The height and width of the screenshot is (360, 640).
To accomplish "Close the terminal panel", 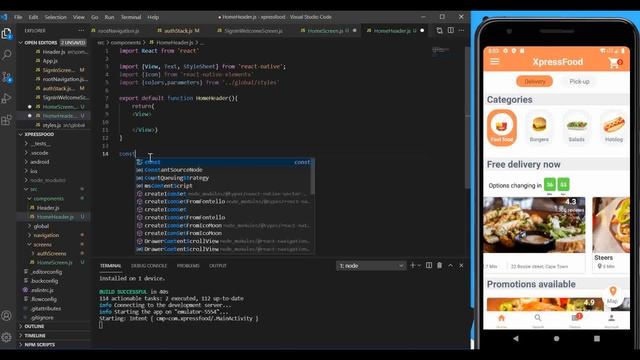I will (461, 265).
